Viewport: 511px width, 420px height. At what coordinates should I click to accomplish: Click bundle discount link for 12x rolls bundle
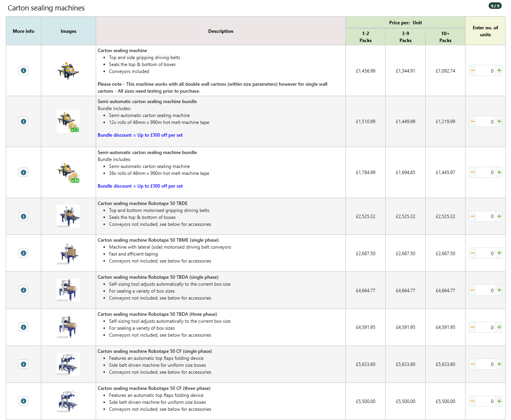tap(140, 135)
